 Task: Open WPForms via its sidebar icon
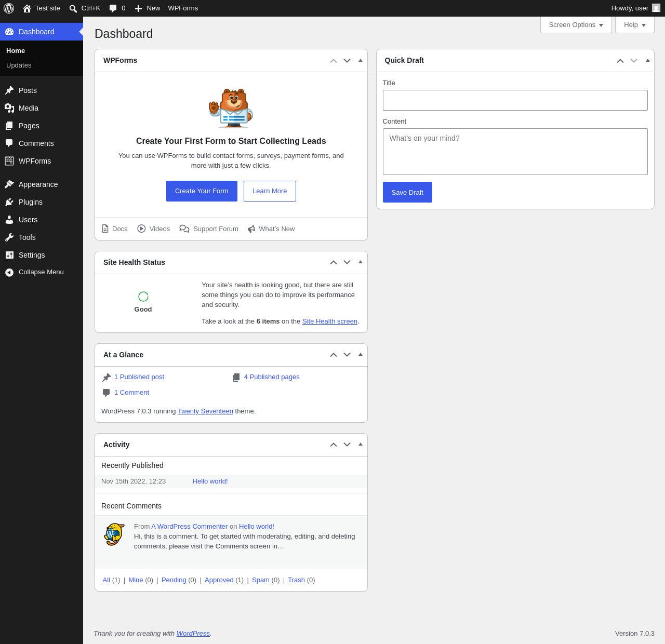tap(9, 161)
